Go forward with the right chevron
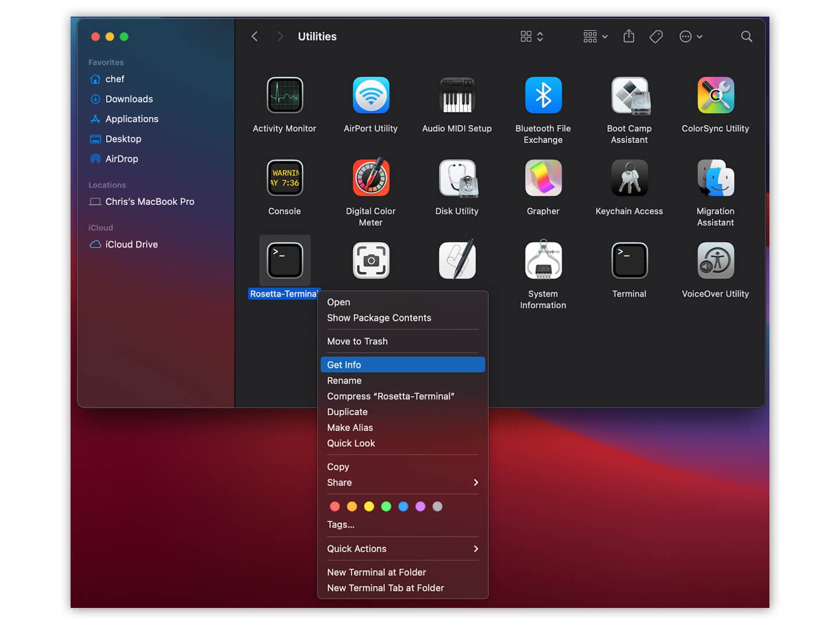Image resolution: width=840 pixels, height=624 pixels. click(x=280, y=36)
